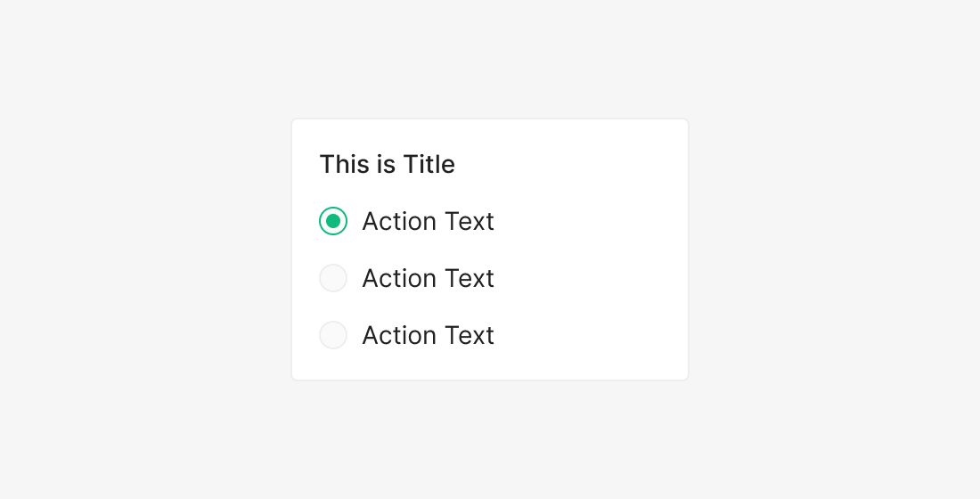The height and width of the screenshot is (499, 980).
Task: Click the word "Action" in the bottom option
Action: tap(398, 335)
